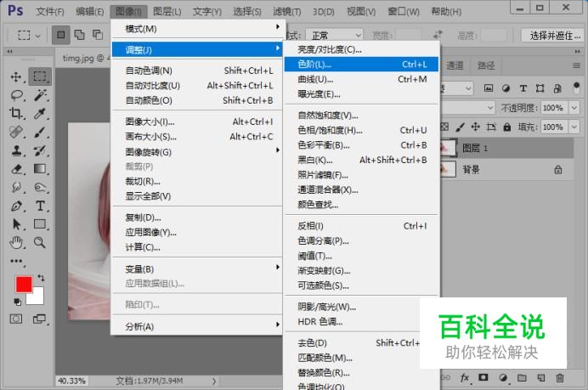Screen dimensions: 588x390
Task: Open the opacity 100% dropdown arrow
Action: coord(574,108)
